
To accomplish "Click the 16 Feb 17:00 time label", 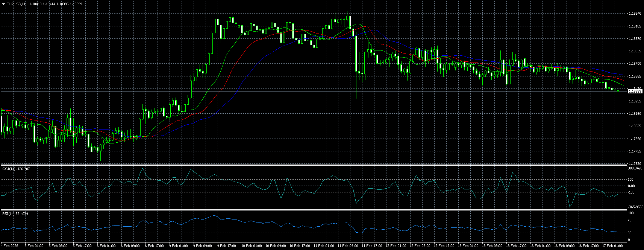I will tap(588, 246).
